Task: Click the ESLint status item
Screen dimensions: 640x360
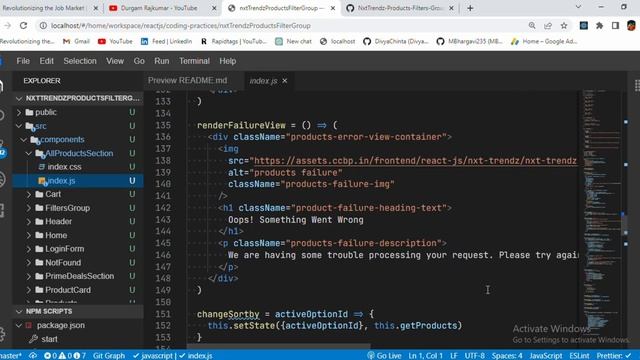Action: (579, 356)
